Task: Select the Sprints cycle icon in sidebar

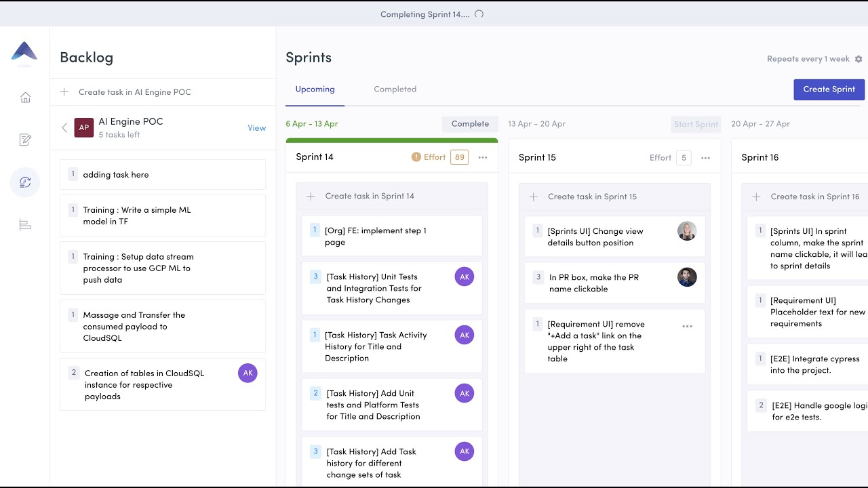Action: 25,182
